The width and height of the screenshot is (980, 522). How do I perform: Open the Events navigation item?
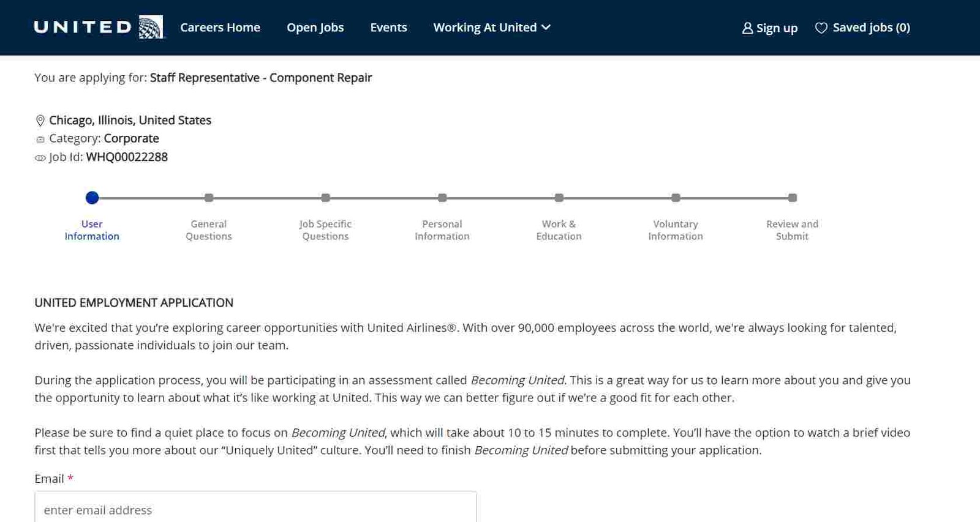(x=388, y=28)
